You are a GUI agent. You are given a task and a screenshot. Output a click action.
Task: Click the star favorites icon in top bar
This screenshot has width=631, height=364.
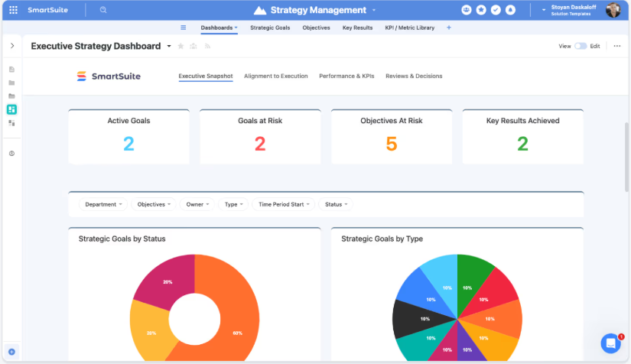coord(481,10)
